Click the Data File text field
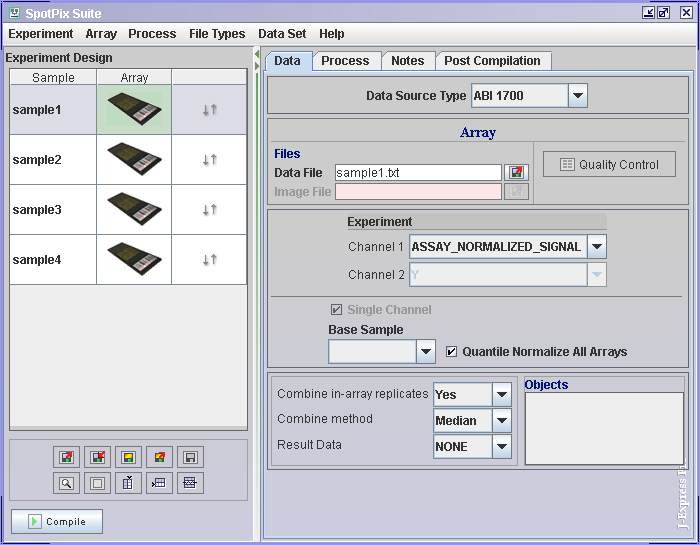Image resolution: width=700 pixels, height=545 pixels. 418,173
